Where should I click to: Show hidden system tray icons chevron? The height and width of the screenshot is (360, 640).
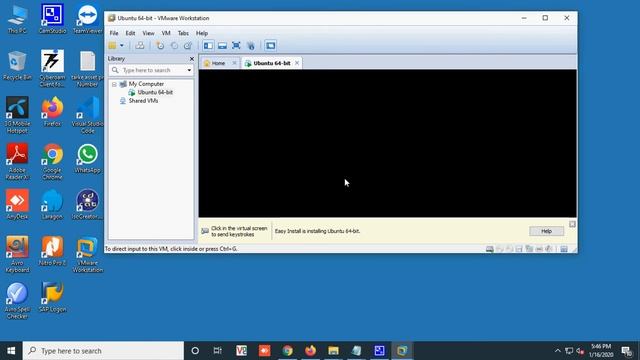click(x=558, y=351)
